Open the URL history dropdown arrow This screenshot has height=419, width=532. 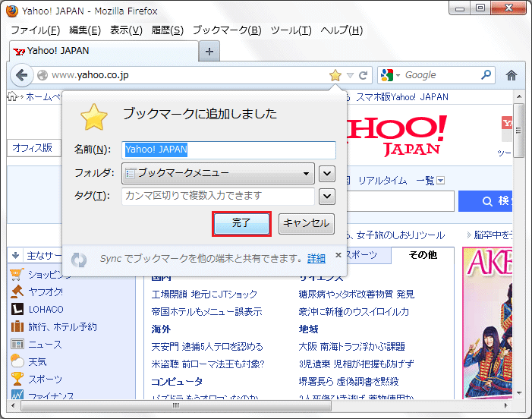[x=350, y=75]
